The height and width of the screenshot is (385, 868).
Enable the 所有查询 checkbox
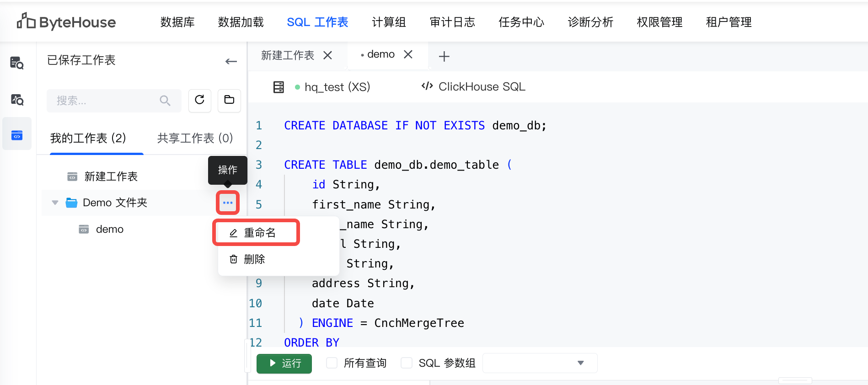(332, 363)
